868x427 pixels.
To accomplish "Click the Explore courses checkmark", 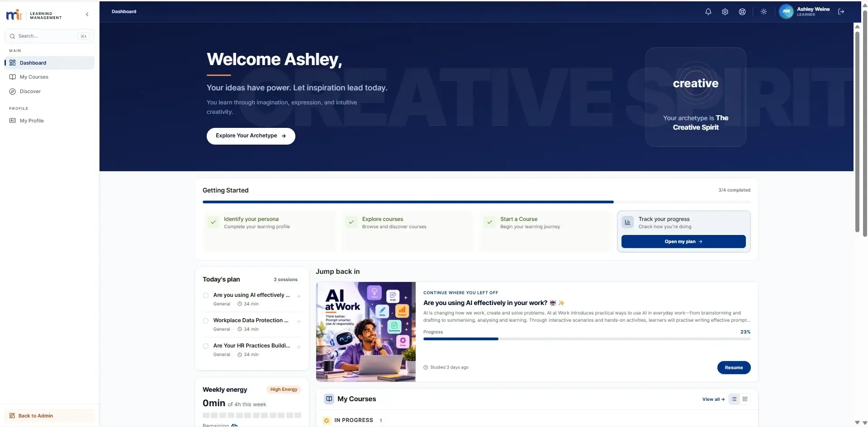I will [x=351, y=222].
